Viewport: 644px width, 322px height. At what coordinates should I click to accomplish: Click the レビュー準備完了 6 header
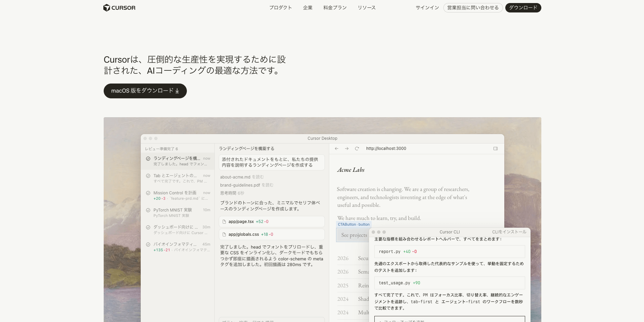coord(162,149)
